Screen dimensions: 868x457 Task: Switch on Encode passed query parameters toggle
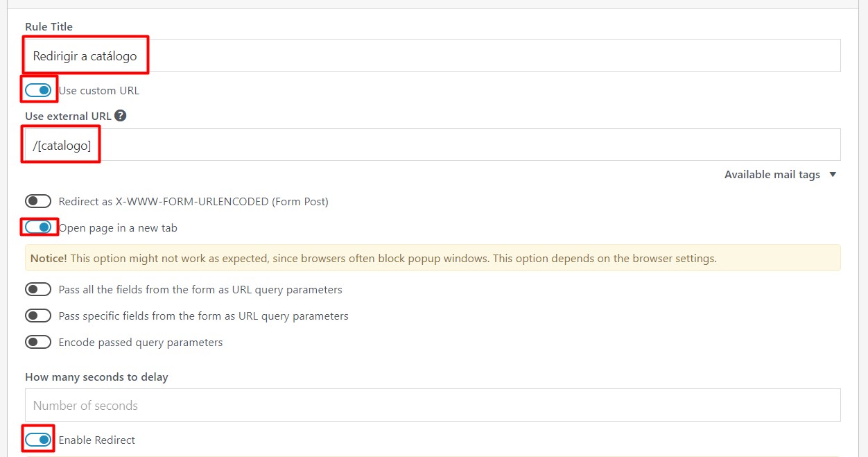(38, 342)
